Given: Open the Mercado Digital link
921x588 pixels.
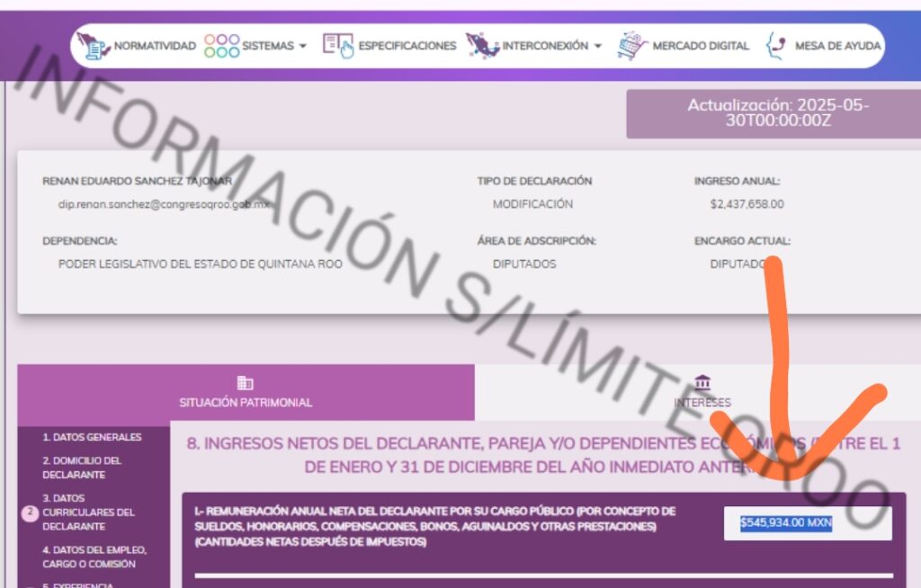Looking at the screenshot, I should [x=700, y=46].
